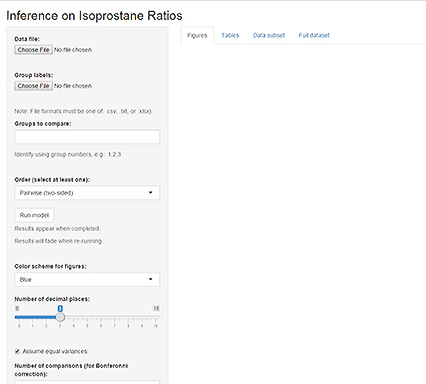This screenshot has width=426, height=384.
Task: Toggle the Assume equal variances checkbox
Action: click(17, 351)
